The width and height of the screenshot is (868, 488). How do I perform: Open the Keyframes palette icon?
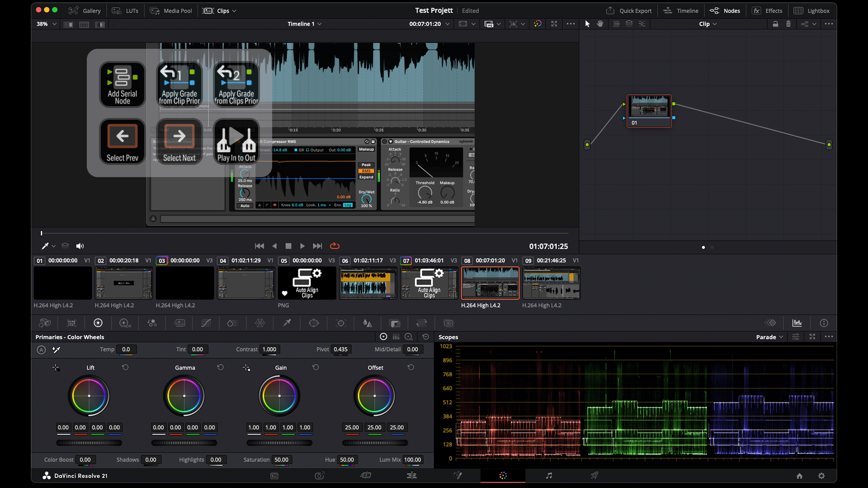coord(770,323)
